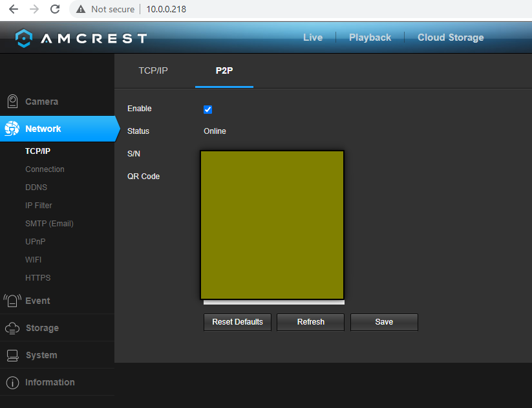Open the DDNS settings
This screenshot has width=532, height=408.
[x=36, y=187]
